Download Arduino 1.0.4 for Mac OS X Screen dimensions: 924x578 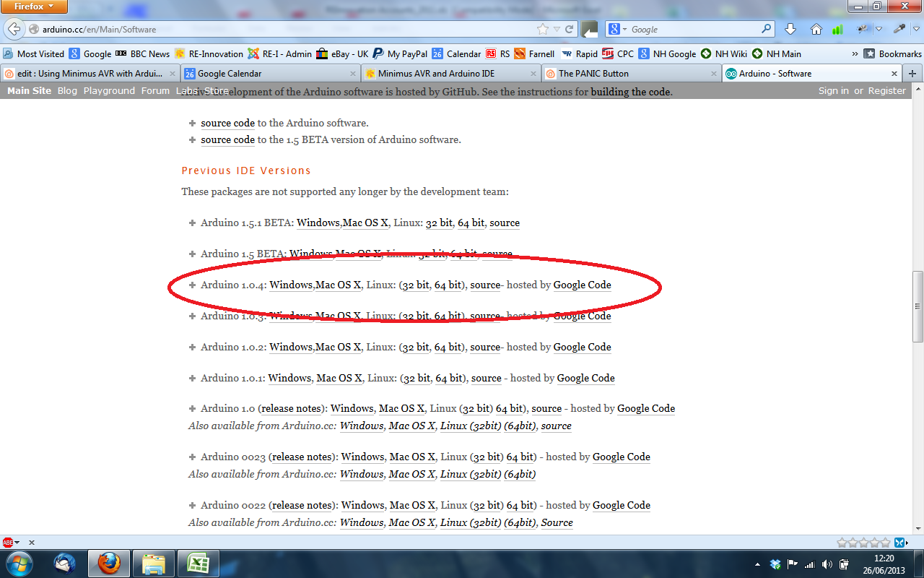coord(339,285)
